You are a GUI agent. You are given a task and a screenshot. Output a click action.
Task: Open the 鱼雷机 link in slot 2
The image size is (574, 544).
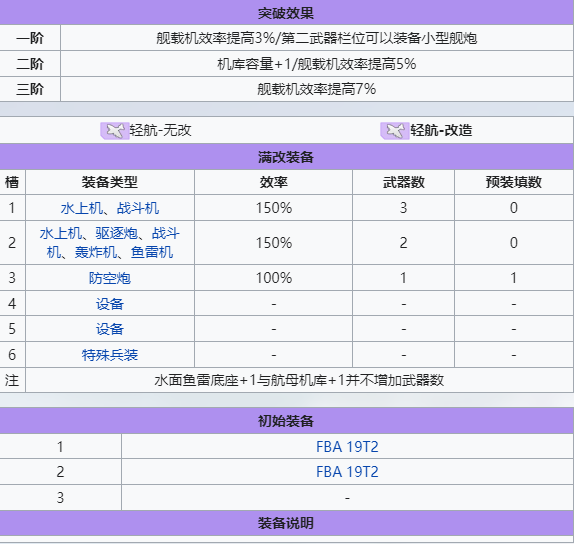152,252
